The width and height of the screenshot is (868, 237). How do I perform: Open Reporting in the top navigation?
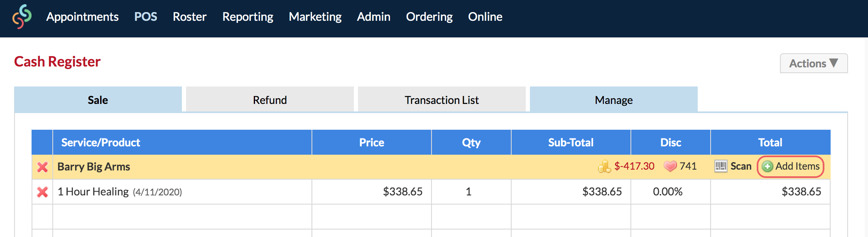[x=248, y=17]
